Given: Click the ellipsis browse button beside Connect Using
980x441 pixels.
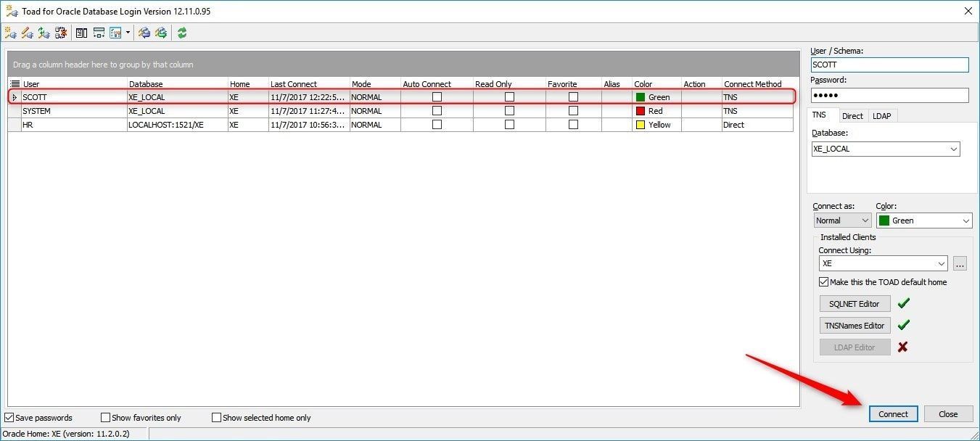Looking at the screenshot, I should coord(960,264).
